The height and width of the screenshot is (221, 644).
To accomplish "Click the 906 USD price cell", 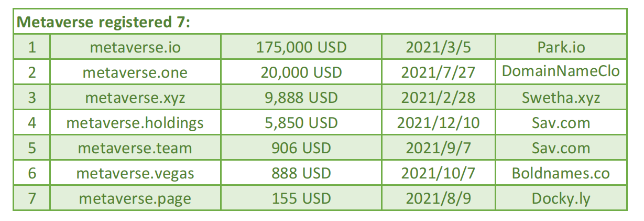I will (x=301, y=148).
